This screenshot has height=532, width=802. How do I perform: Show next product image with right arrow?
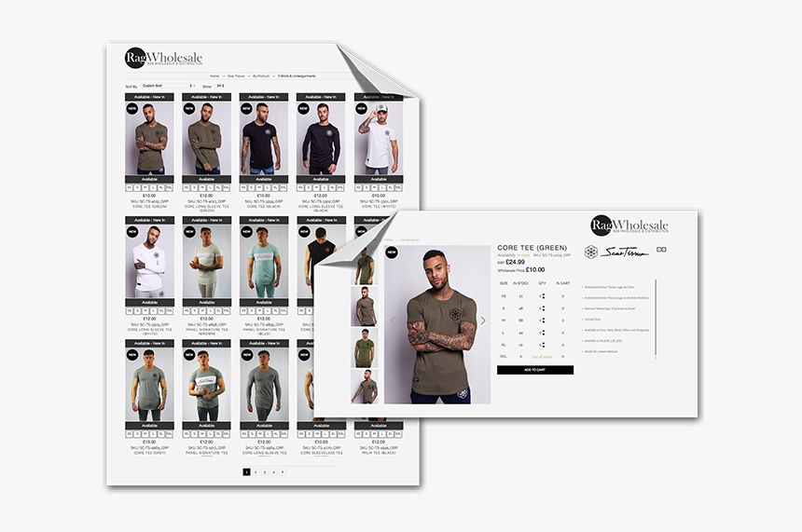pos(483,321)
